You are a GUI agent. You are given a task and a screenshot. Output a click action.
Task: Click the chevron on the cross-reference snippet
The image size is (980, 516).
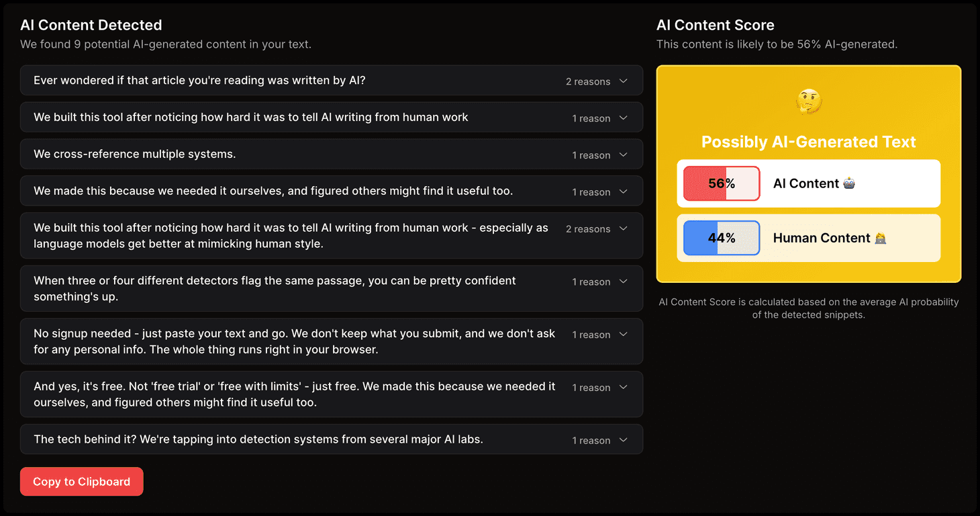622,155
